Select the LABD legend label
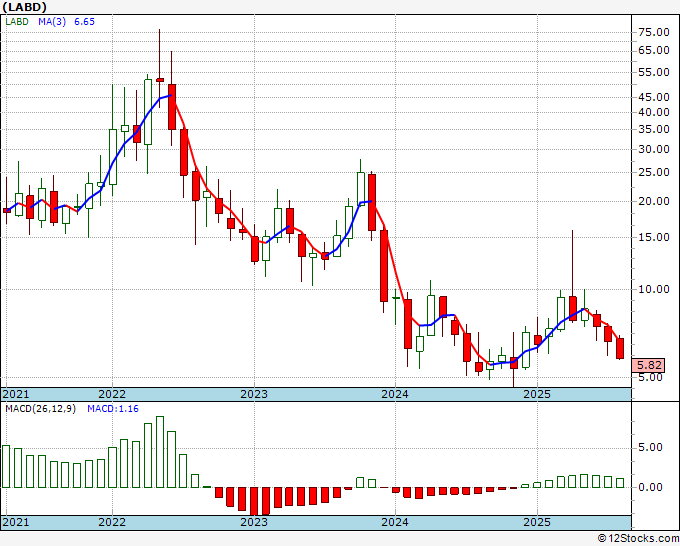Image resolution: width=680 pixels, height=546 pixels. pos(17,22)
